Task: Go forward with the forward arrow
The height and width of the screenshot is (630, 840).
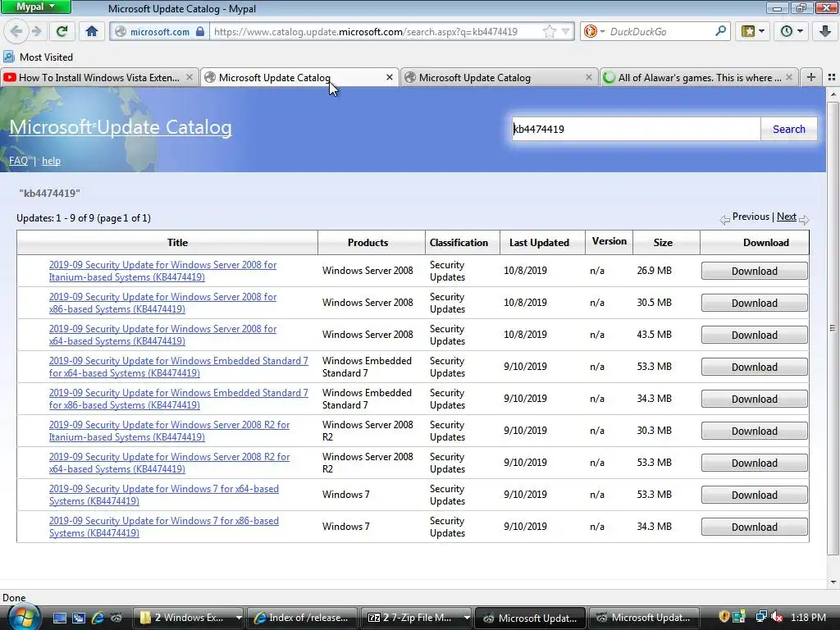Action: point(36,31)
